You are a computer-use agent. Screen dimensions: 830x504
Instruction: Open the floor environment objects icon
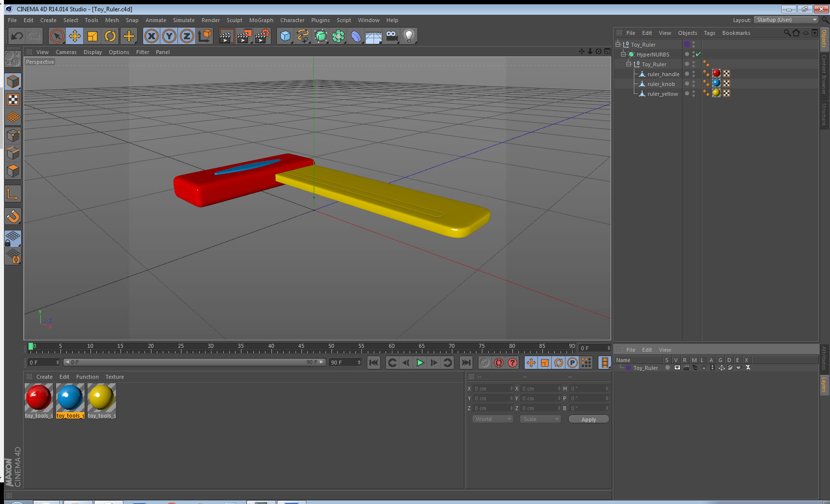(374, 36)
